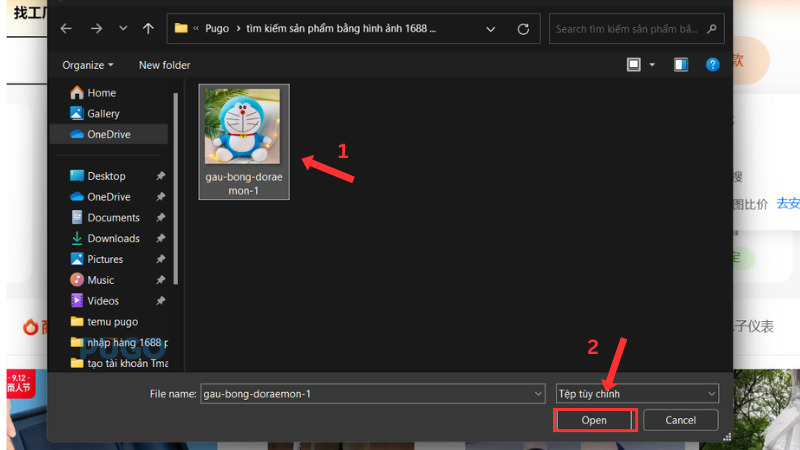Toggle pin on the Music folder
The image size is (800, 450).
point(161,280)
